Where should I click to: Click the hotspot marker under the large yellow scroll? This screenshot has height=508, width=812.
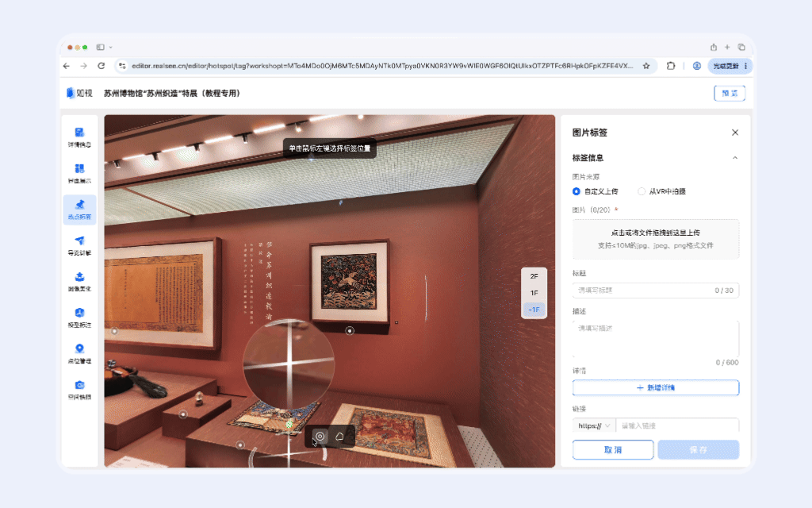click(114, 331)
